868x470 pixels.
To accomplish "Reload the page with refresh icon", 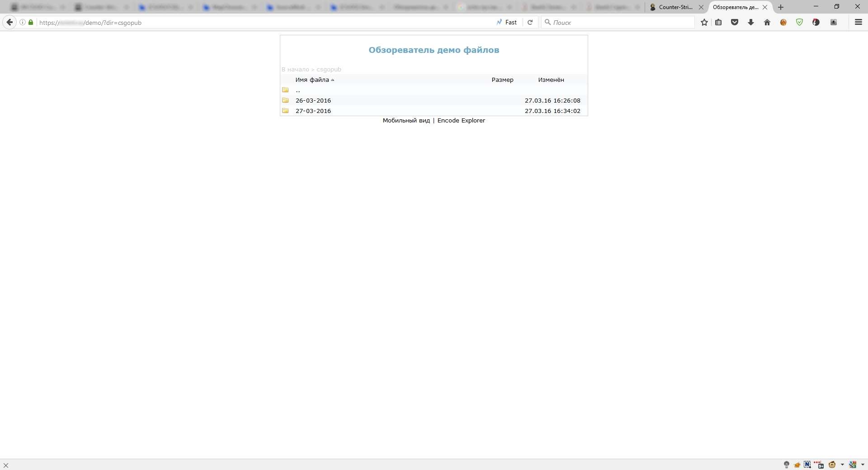I will pos(530,22).
